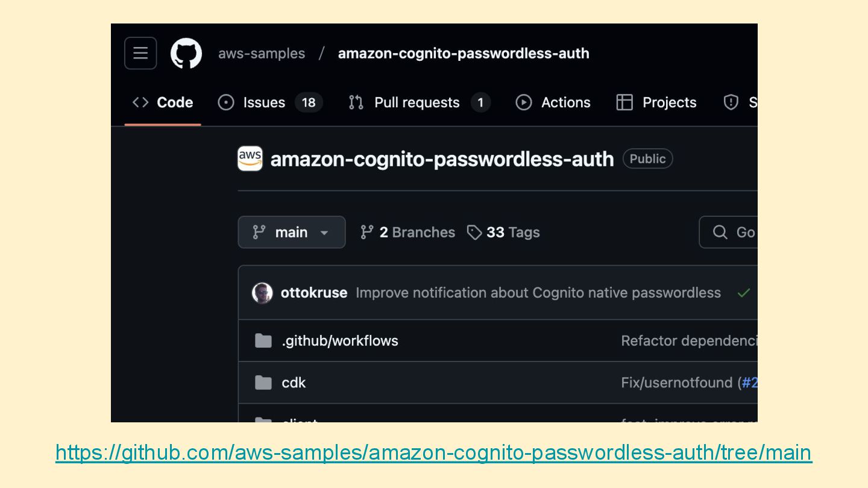868x488 pixels.
Task: Click ottokruse's profile avatar
Action: 262,293
